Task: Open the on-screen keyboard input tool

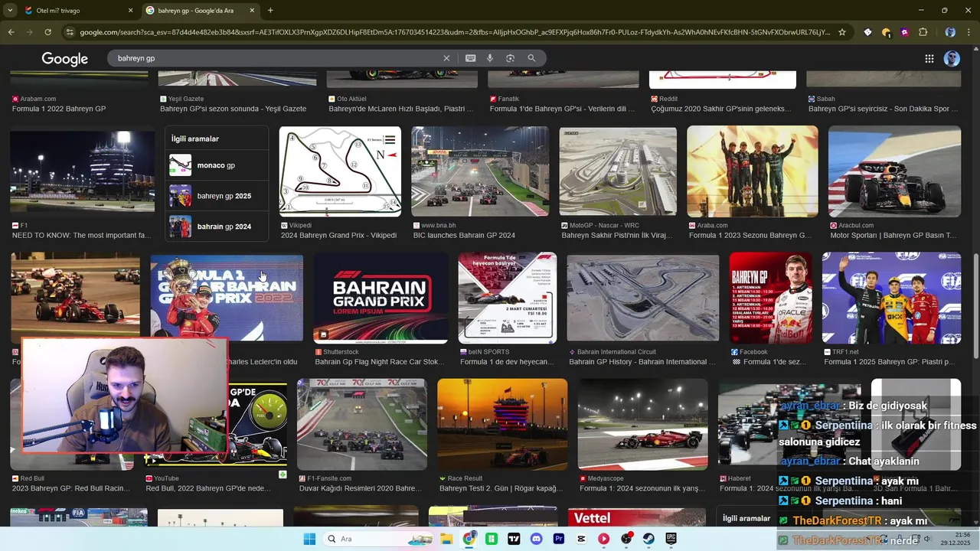Action: [470, 58]
